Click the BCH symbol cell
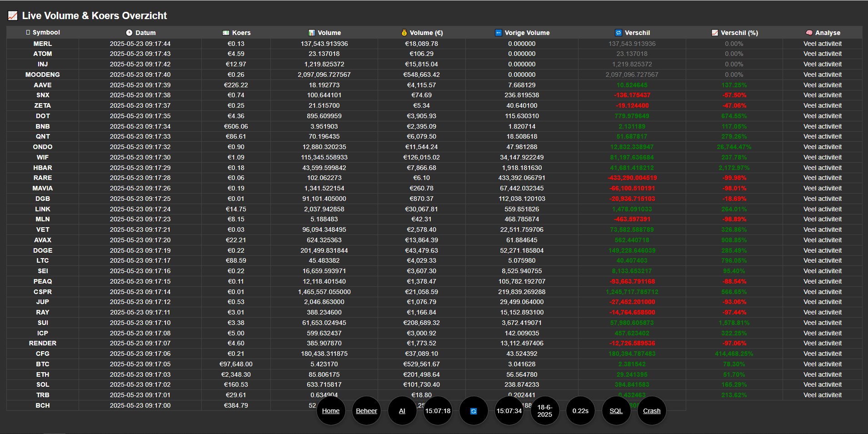 (43, 405)
